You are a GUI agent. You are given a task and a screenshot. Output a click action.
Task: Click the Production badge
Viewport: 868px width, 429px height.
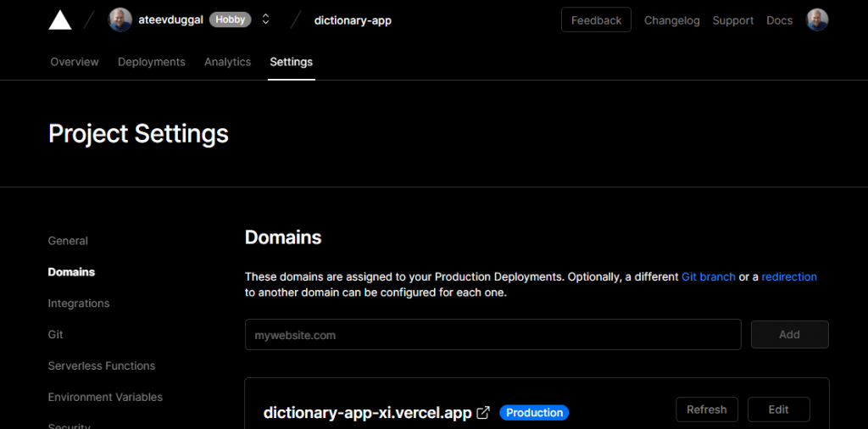pos(534,413)
